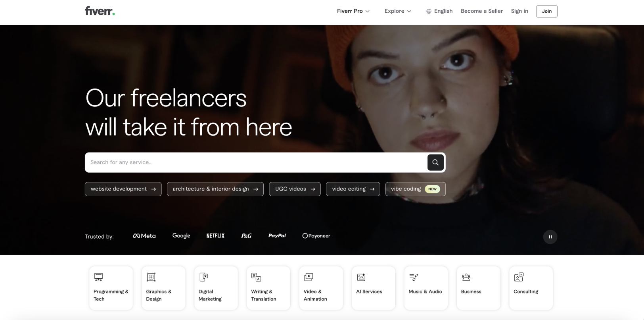The width and height of the screenshot is (644, 320).
Task: Open the Video & Animation category icon
Action: 309,277
